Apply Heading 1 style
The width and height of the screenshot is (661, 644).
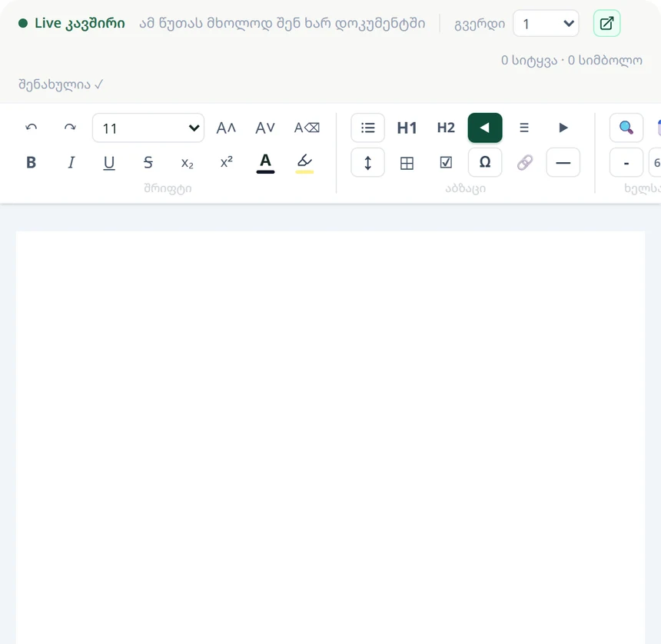tap(407, 128)
